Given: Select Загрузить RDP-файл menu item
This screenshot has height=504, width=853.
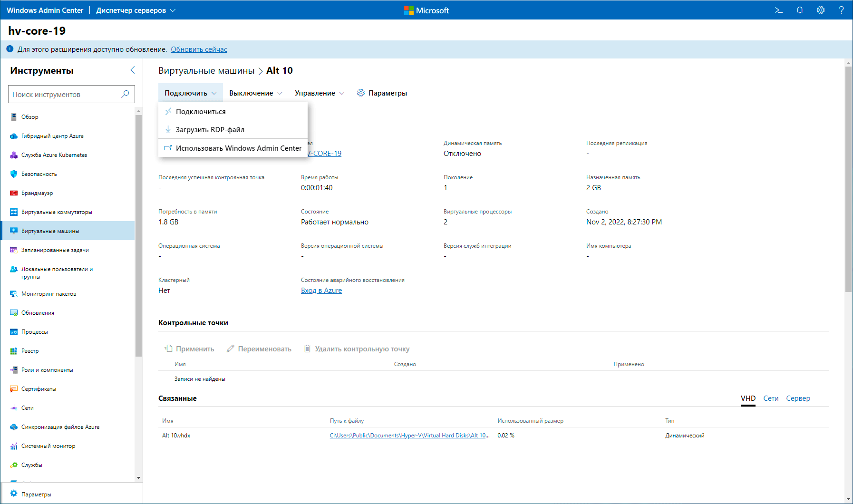Looking at the screenshot, I should [x=210, y=130].
